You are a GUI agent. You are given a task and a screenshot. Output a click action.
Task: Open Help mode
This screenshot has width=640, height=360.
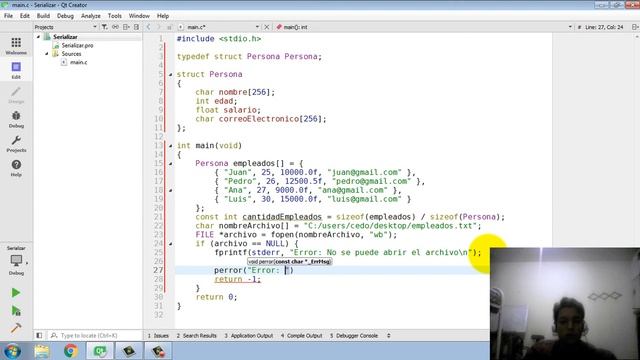pos(16,168)
